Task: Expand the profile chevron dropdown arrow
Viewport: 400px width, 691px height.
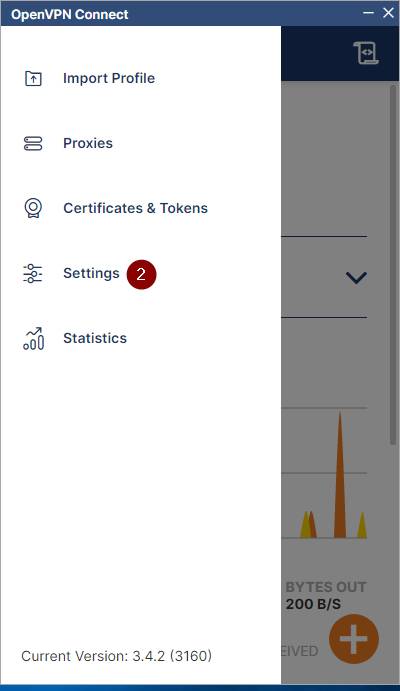Action: tap(356, 278)
